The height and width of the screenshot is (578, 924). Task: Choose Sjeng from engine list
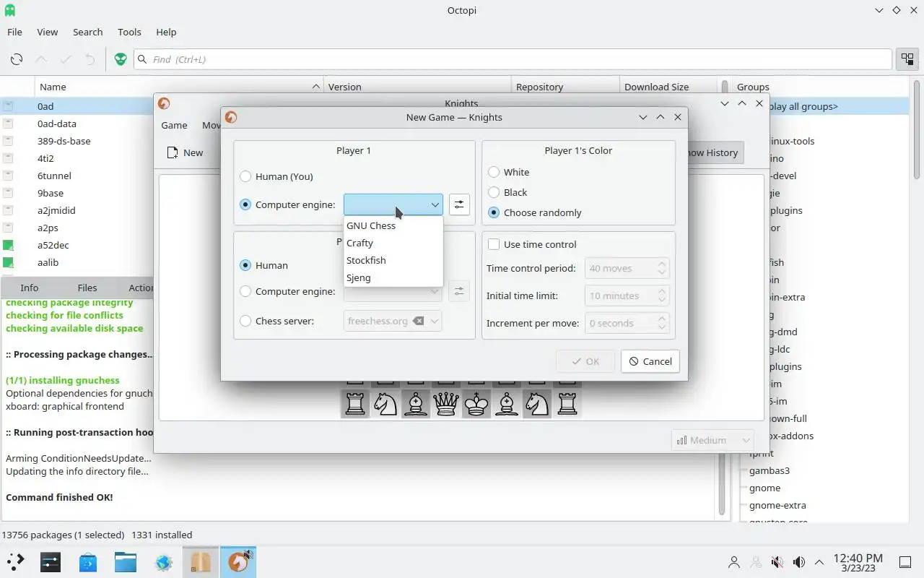point(393,277)
